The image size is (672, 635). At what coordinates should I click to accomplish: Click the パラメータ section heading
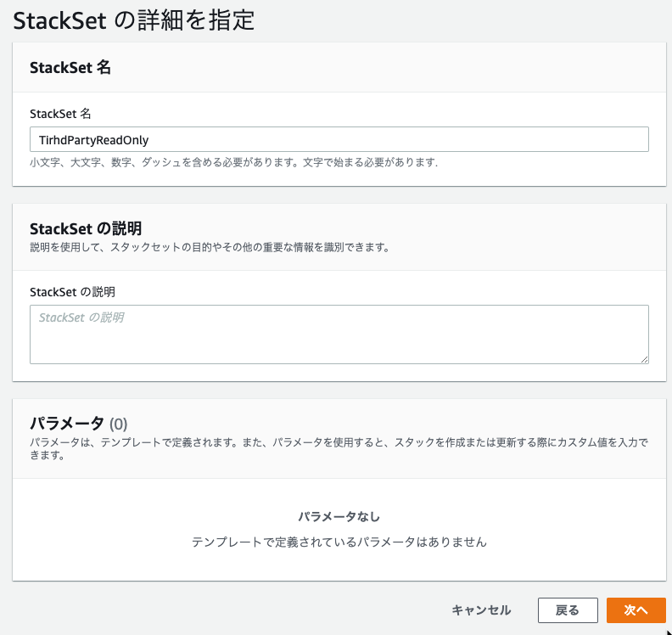67,424
